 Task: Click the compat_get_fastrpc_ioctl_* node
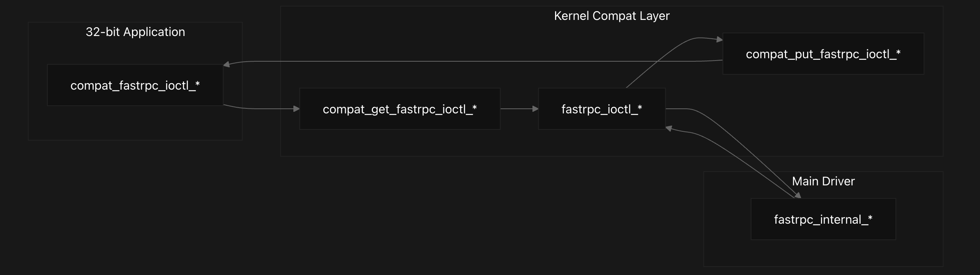[x=400, y=109]
